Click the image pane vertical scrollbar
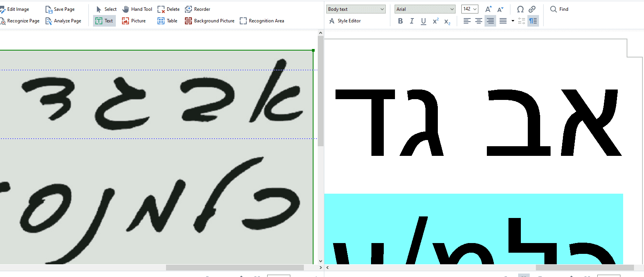This screenshot has width=644, height=277. point(320,91)
